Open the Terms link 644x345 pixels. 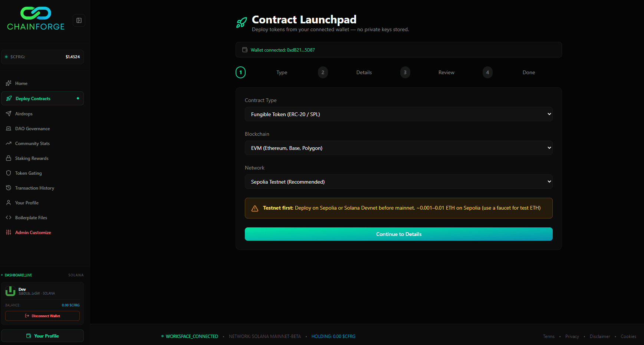(x=549, y=336)
